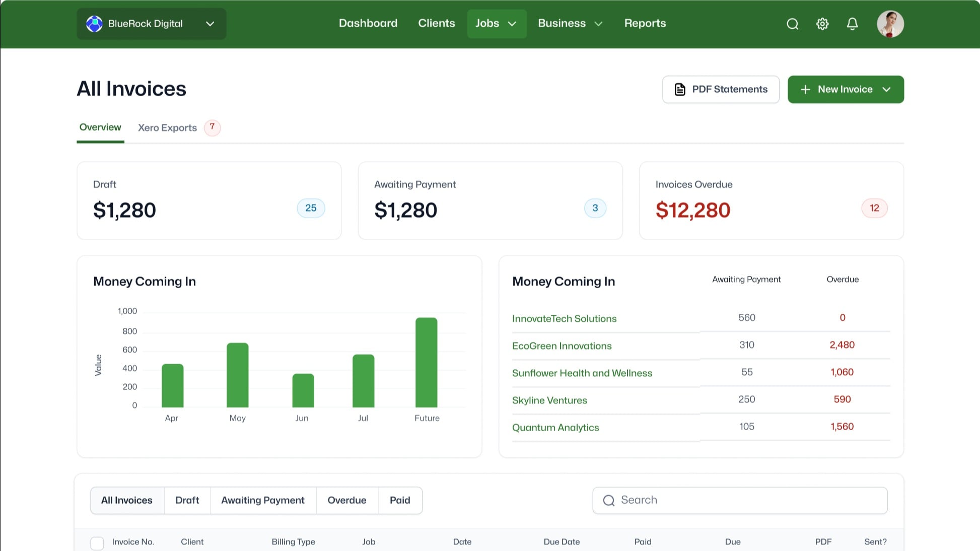Image resolution: width=980 pixels, height=551 pixels.
Task: Click the Draft count badge 25
Action: pos(311,208)
